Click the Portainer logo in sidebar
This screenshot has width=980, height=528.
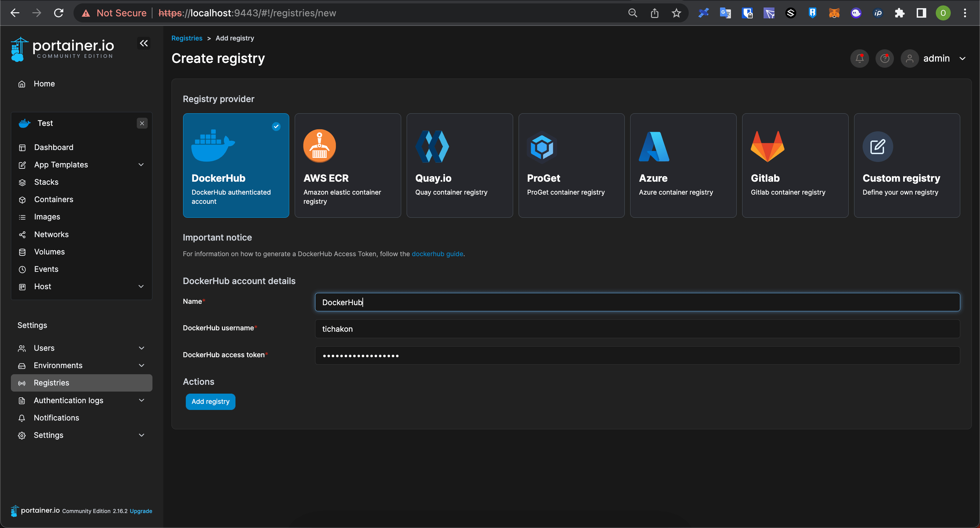pyautogui.click(x=63, y=49)
